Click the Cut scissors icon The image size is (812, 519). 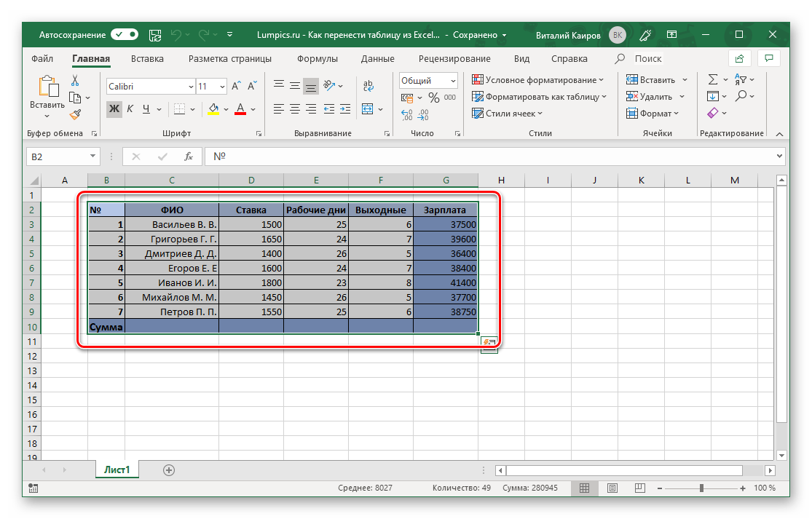point(75,80)
